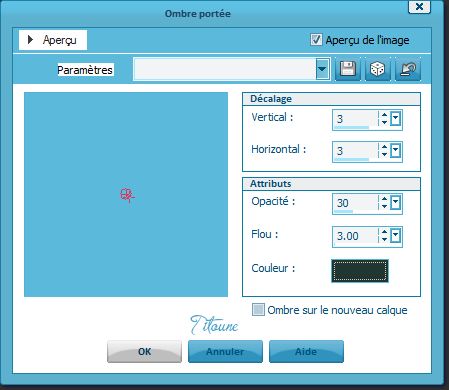449x390 pixels.
Task: Click the save preset floppy disk icon
Action: tap(348, 69)
